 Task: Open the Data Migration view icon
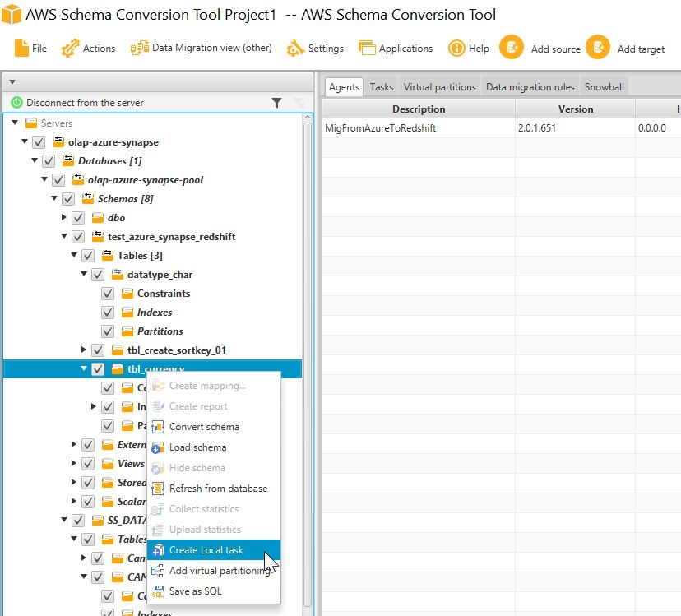click(x=139, y=48)
